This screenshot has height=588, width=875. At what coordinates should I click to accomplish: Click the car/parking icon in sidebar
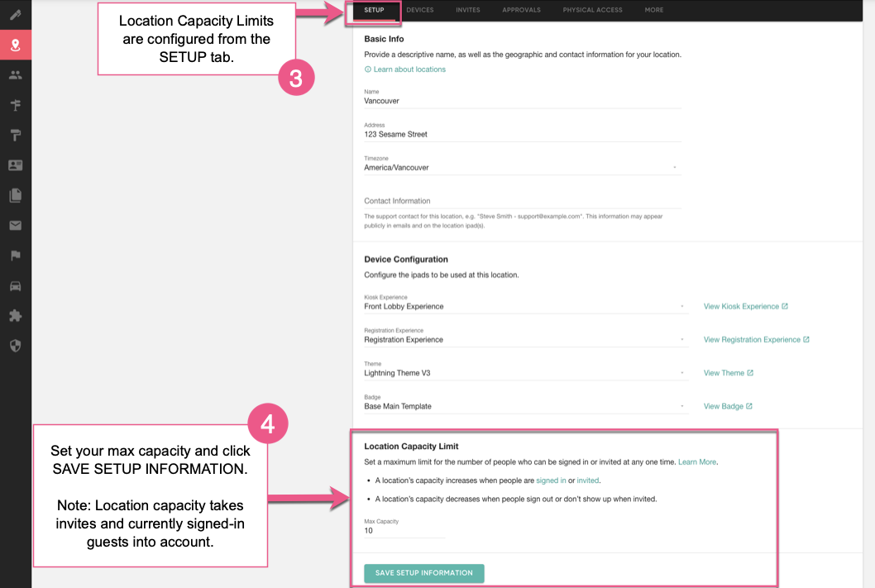(x=15, y=285)
